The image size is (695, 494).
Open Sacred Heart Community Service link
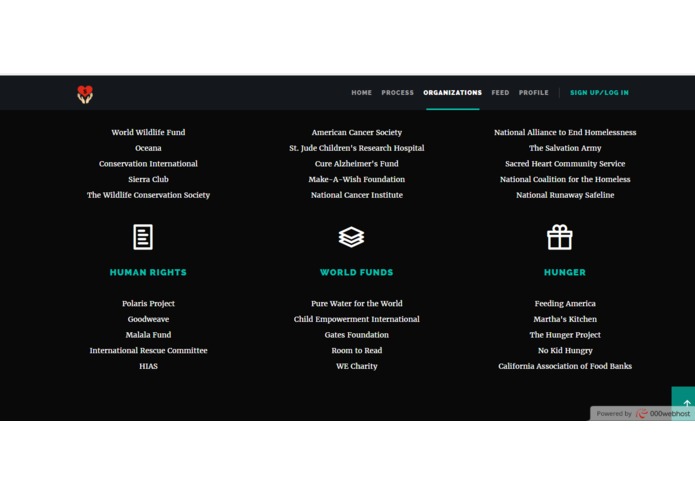pos(565,163)
